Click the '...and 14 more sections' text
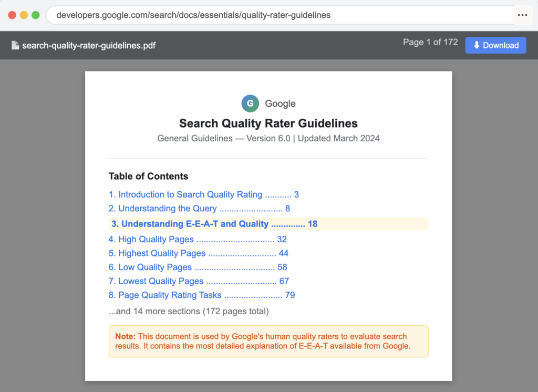 pos(189,311)
